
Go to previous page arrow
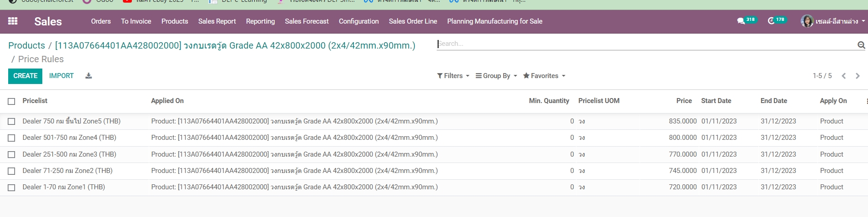tap(843, 76)
